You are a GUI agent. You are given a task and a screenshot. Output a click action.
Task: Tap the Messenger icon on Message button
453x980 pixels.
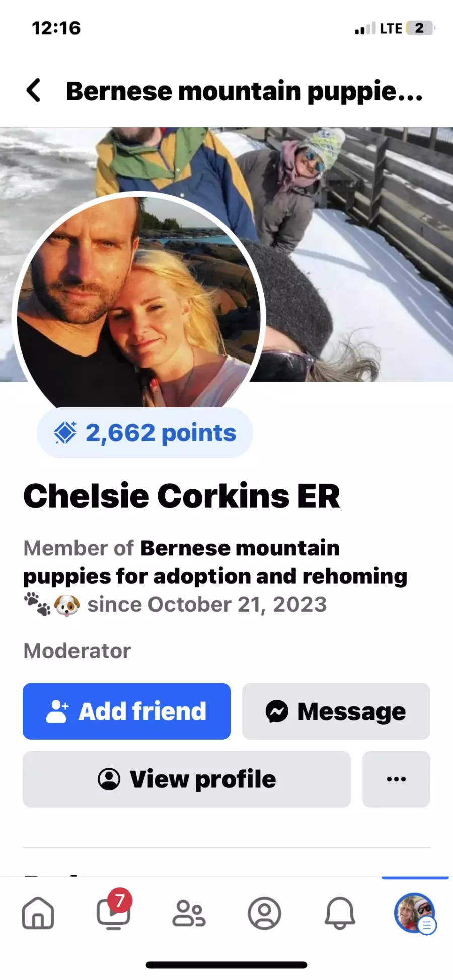277,711
